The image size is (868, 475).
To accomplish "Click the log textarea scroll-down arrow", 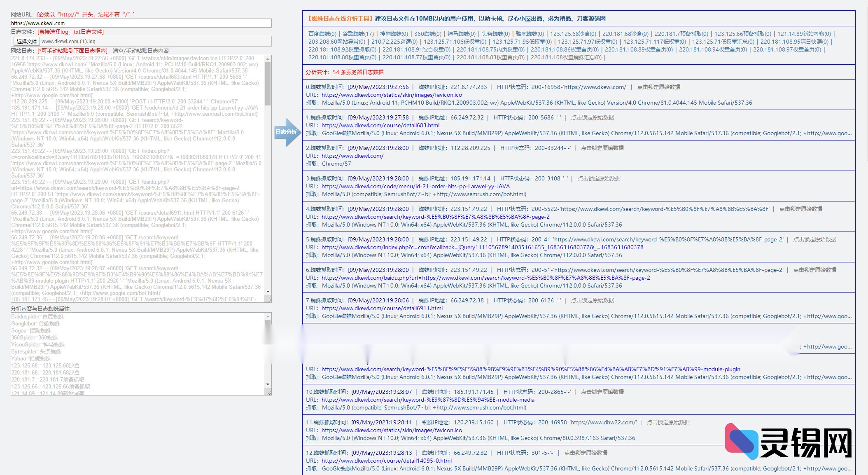I will (x=268, y=292).
